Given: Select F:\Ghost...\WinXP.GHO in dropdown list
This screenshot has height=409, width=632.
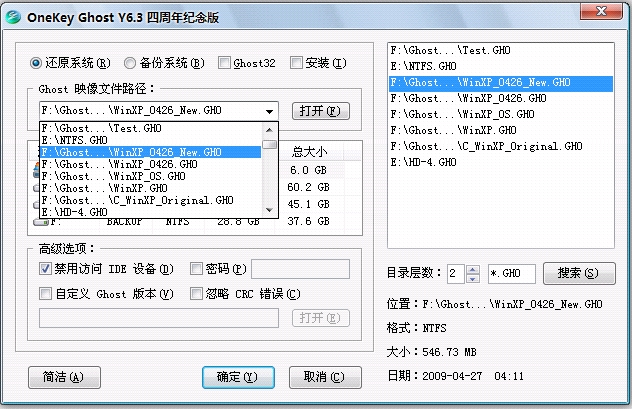Looking at the screenshot, I should tap(151, 188).
